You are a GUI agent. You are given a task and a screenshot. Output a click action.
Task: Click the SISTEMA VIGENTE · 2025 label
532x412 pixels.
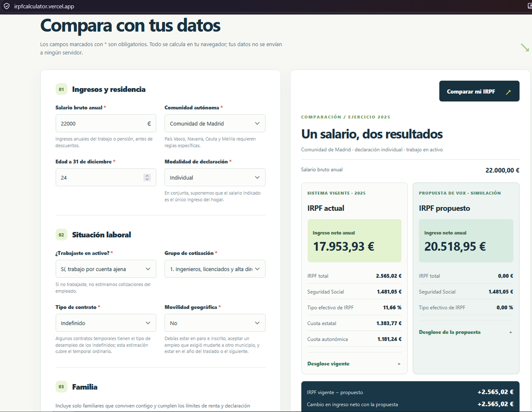tap(336, 193)
